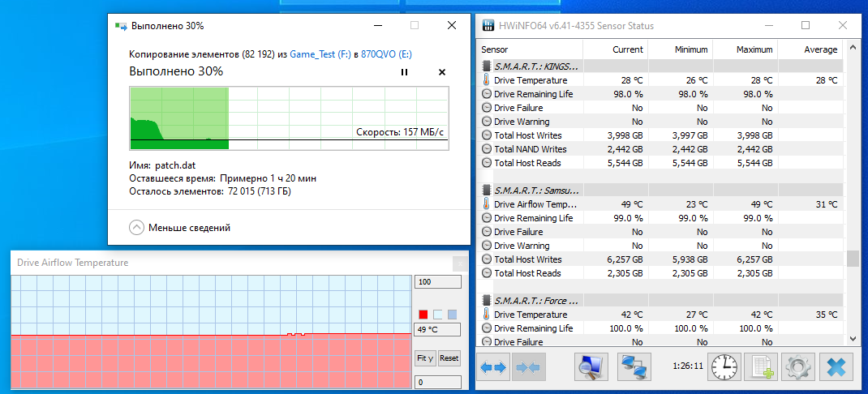Screen dimensions: 868x394
Task: Click the Minimum column header
Action: pyautogui.click(x=681, y=49)
